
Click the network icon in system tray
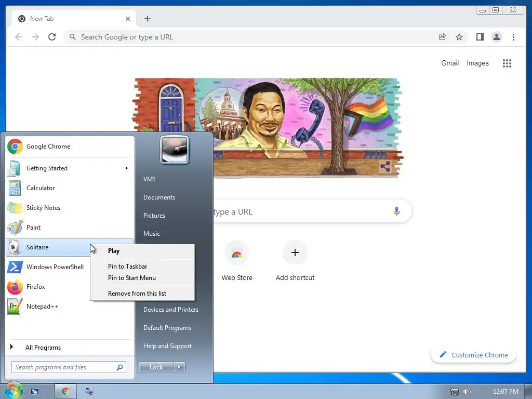454,392
